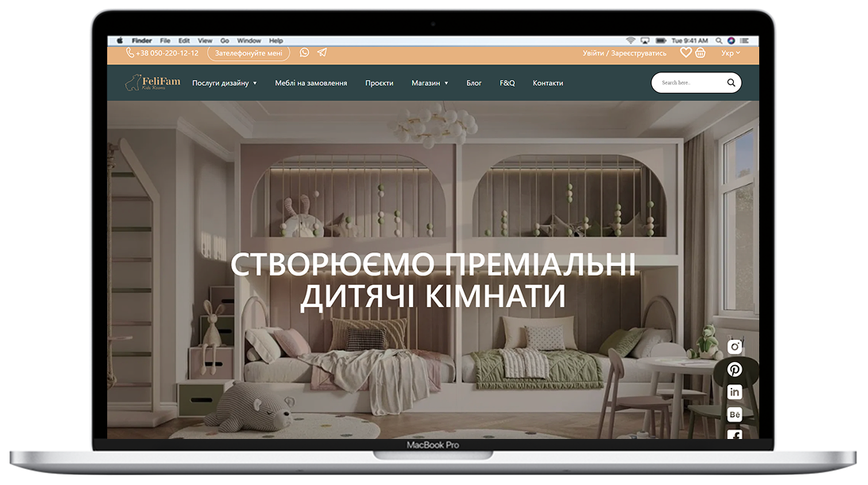Visit the Instagram profile icon
The image size is (868, 485).
(x=735, y=347)
